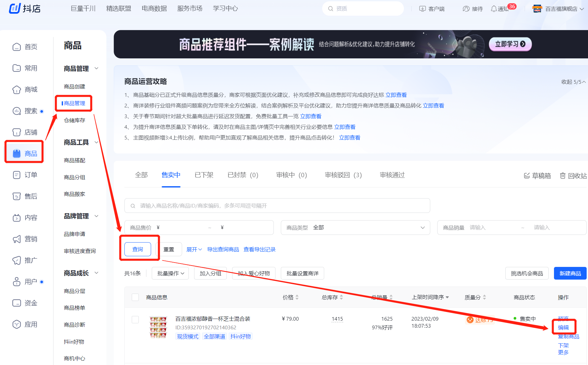Click 导出查询商品 link
The image size is (588, 365).
tap(223, 250)
